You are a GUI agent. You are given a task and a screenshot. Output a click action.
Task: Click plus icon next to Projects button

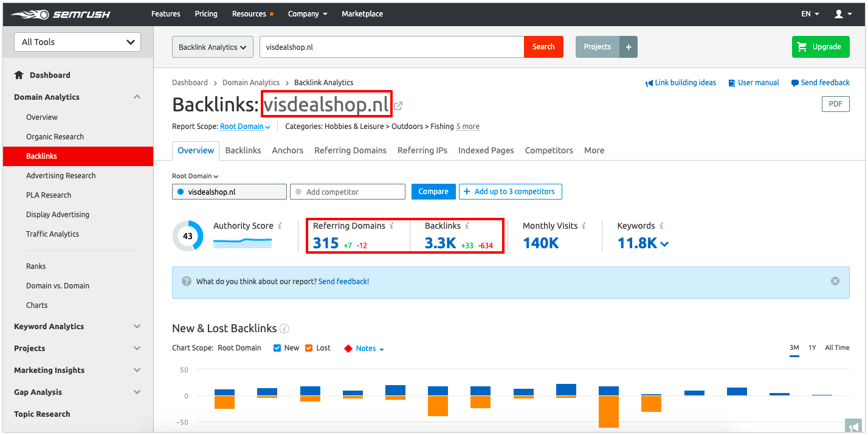tap(629, 47)
